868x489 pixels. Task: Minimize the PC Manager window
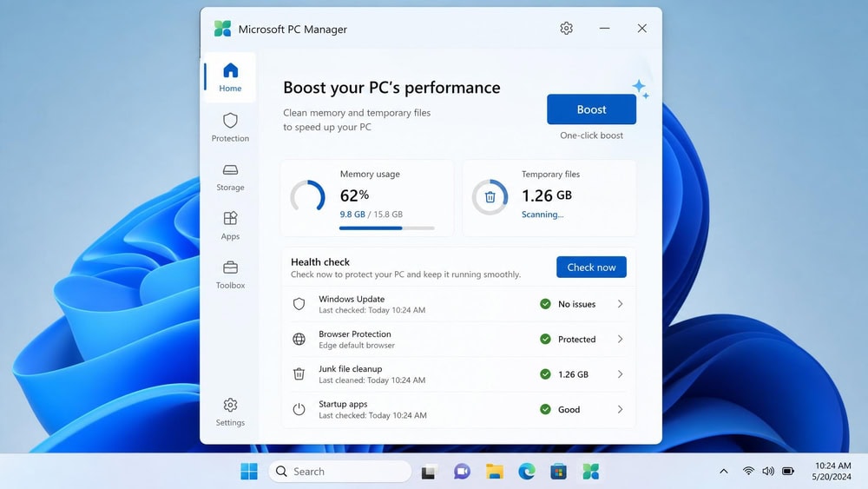(x=604, y=29)
